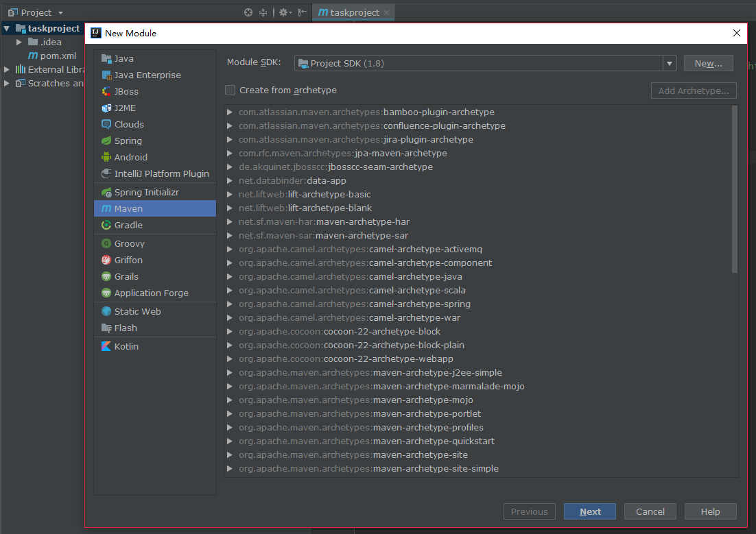Image resolution: width=756 pixels, height=534 pixels.
Task: Click the Project settings gear icon
Action: pos(283,12)
